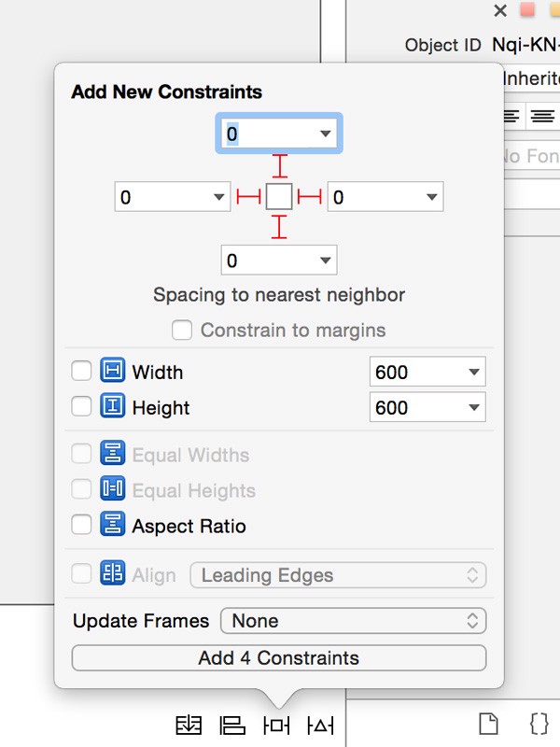The image size is (560, 747).
Task: Toggle the right spacing constraint strut
Action: click(310, 196)
